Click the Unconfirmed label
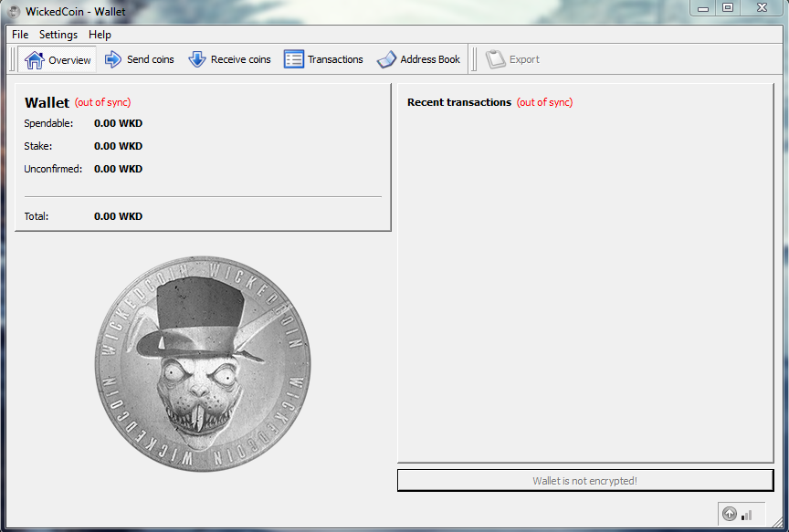789x532 pixels. click(x=53, y=169)
